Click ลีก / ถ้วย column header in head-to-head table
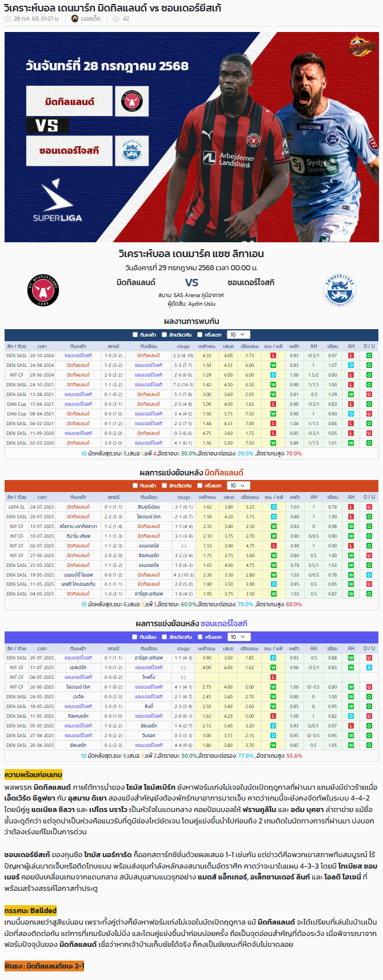Image resolution: width=383 pixels, height=980 pixels. (17, 346)
